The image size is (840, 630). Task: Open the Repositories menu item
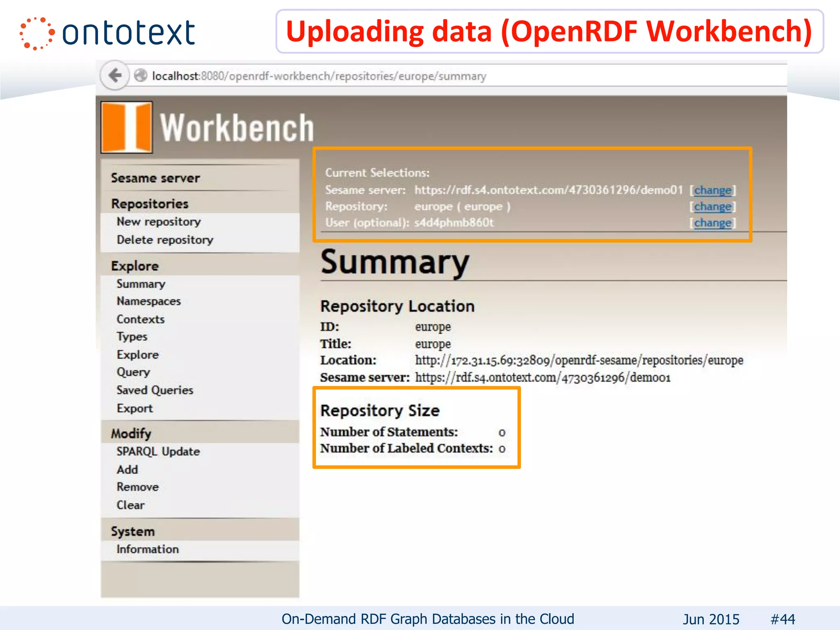150,204
